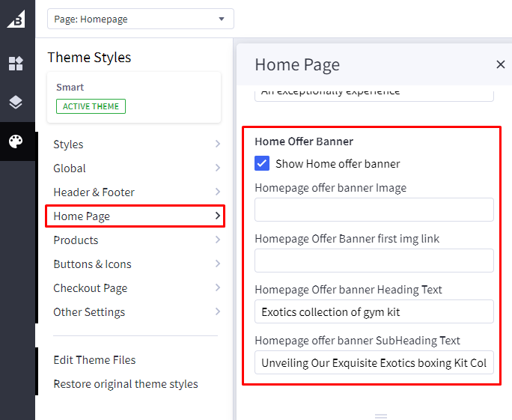The image size is (512, 420).
Task: Click the Offer Banner first img link field
Action: click(374, 261)
